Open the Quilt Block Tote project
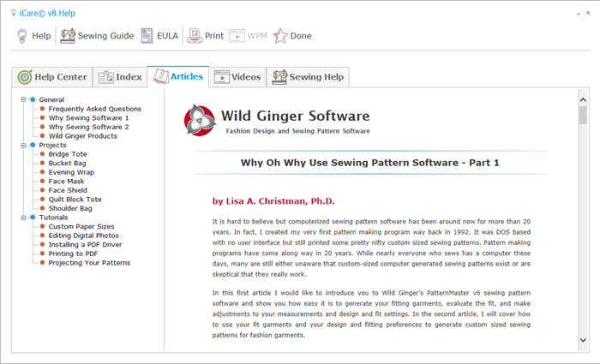The height and width of the screenshot is (364, 600). click(x=75, y=200)
